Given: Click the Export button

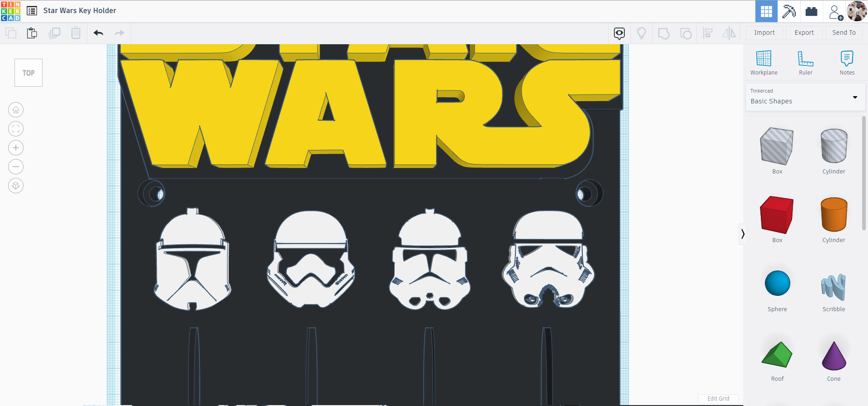Looking at the screenshot, I should pyautogui.click(x=804, y=33).
